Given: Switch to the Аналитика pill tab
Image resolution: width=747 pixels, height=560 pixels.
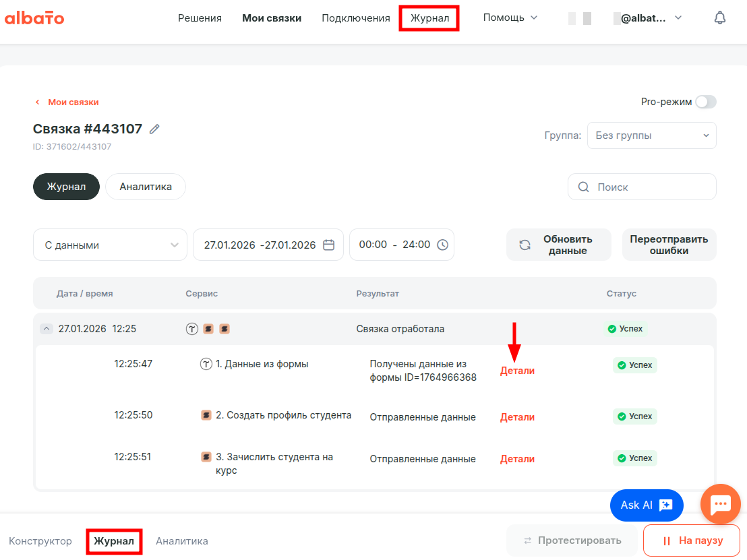Looking at the screenshot, I should [x=146, y=187].
